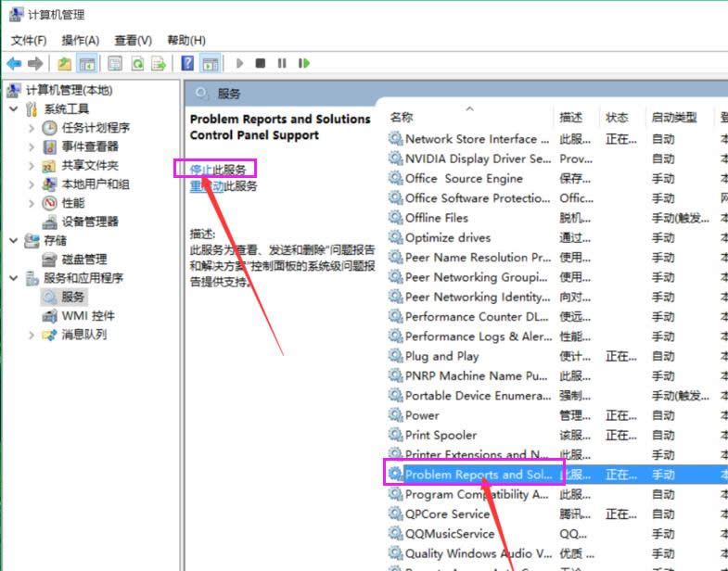Click the Back arrow in toolbar
The width and height of the screenshot is (728, 571).
[x=14, y=64]
